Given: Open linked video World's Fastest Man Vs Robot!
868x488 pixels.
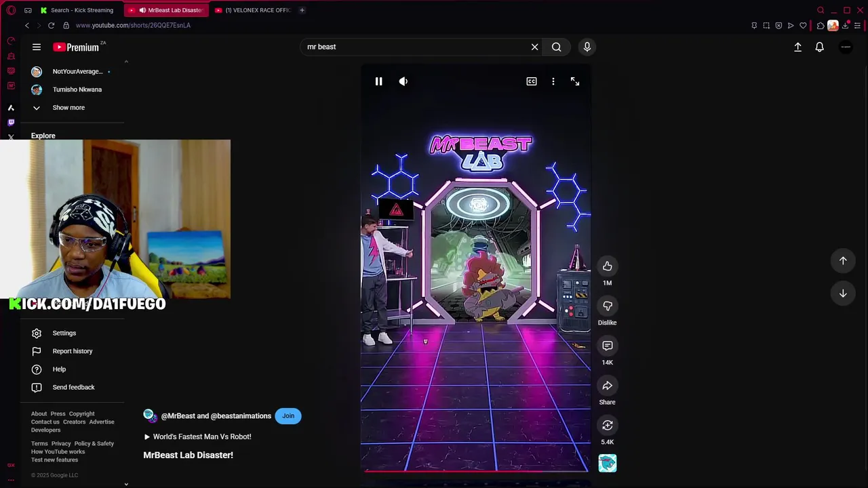Looking at the screenshot, I should pos(197,437).
